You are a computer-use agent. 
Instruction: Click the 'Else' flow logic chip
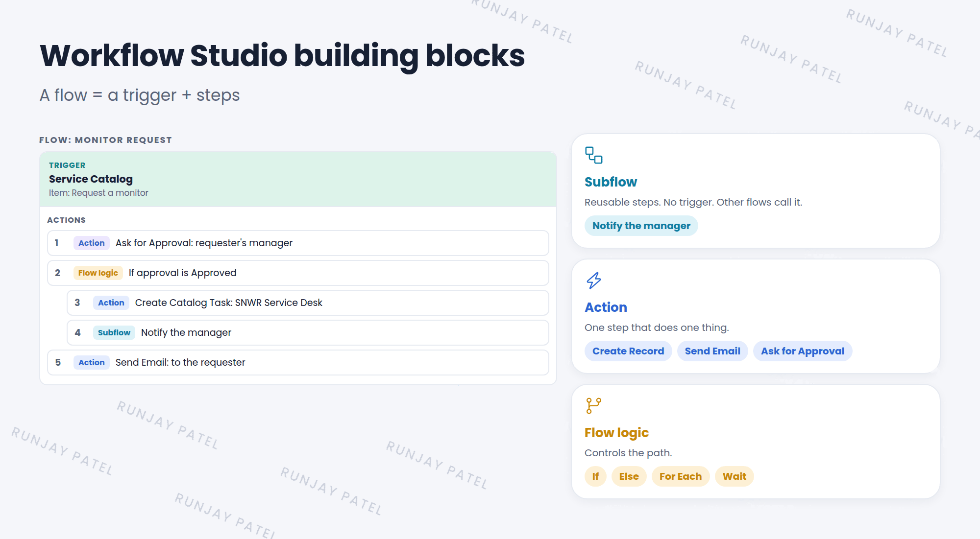629,476
